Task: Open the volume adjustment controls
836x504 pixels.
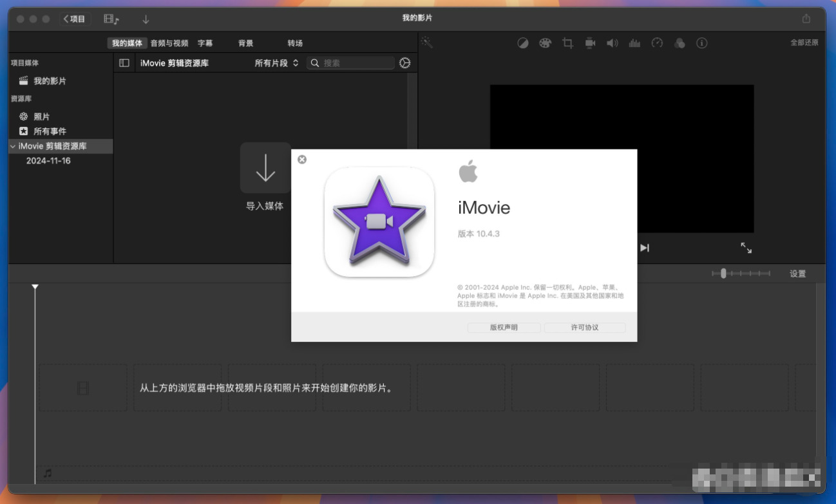Action: [x=612, y=43]
